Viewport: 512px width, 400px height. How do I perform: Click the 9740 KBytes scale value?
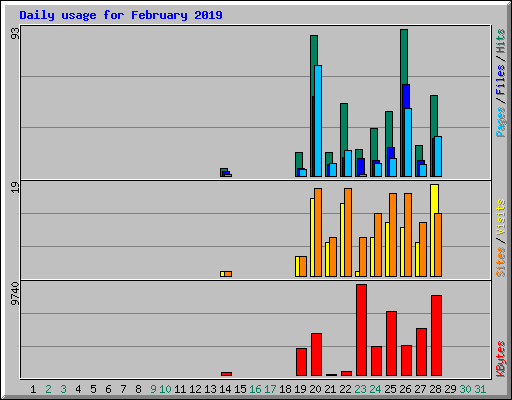(15, 294)
